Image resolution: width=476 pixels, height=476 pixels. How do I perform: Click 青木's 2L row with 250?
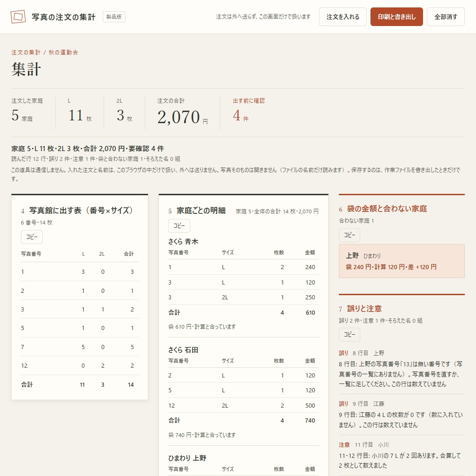click(244, 297)
